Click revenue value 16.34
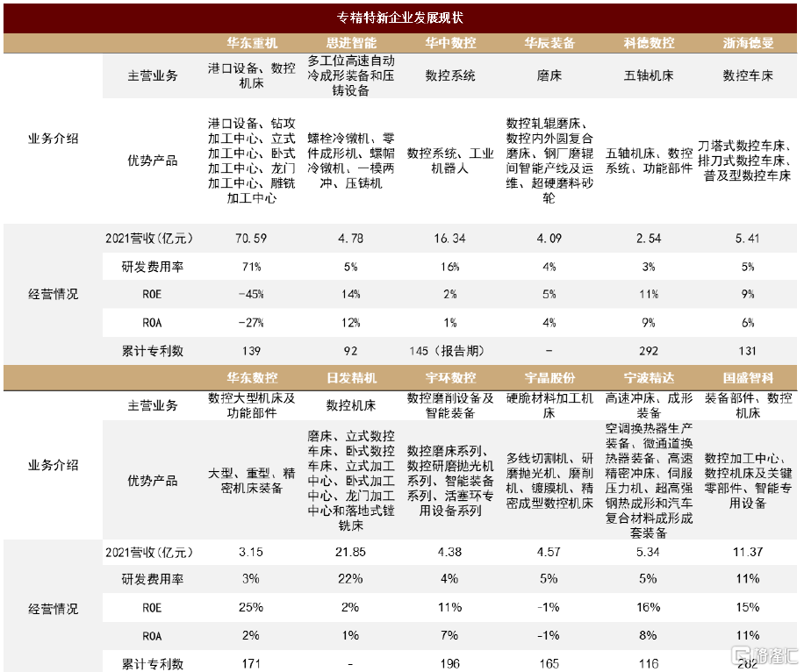 (449, 239)
